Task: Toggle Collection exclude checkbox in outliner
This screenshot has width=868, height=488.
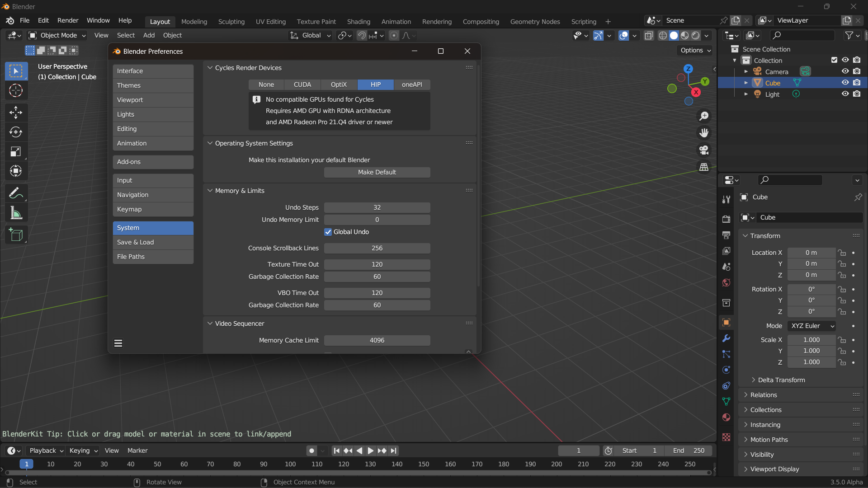Action: pyautogui.click(x=834, y=60)
